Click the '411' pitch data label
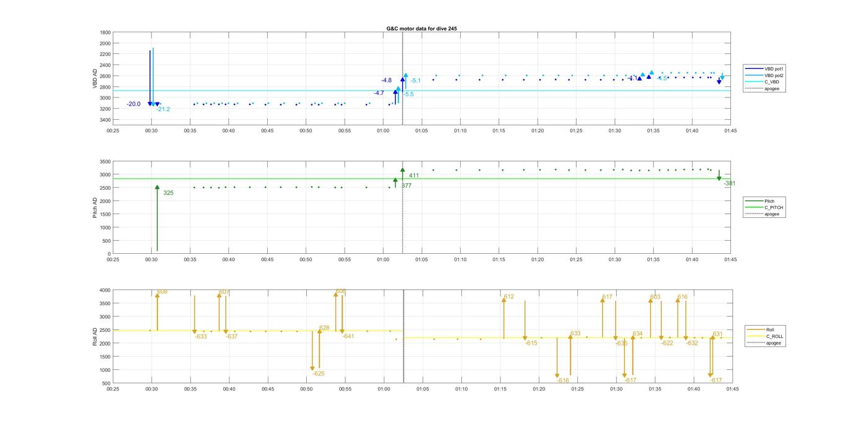 click(414, 176)
